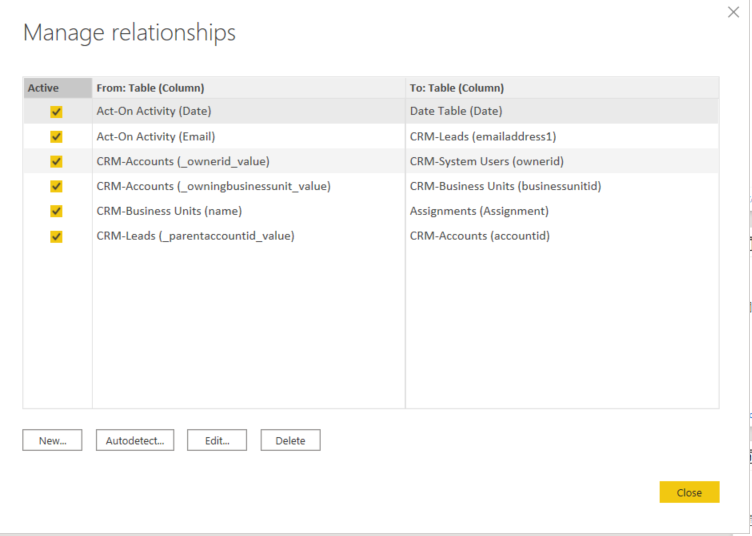Close the dialog with the X icon
The width and height of the screenshot is (752, 536).
point(733,12)
